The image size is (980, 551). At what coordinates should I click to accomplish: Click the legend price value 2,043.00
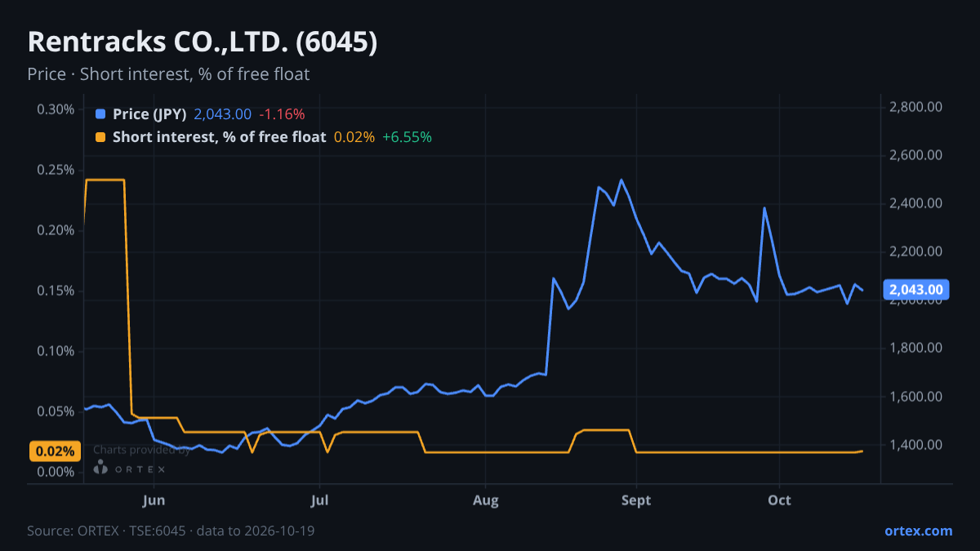tap(222, 114)
